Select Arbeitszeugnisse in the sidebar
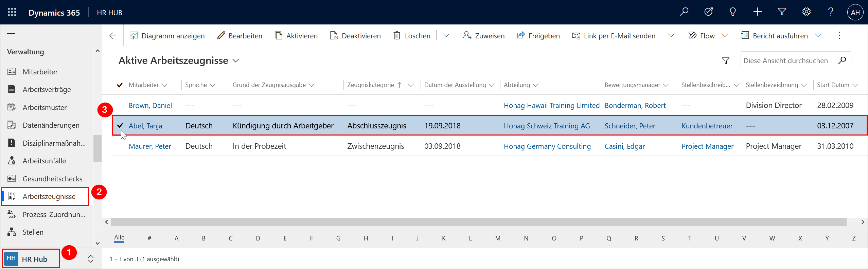 click(x=45, y=196)
